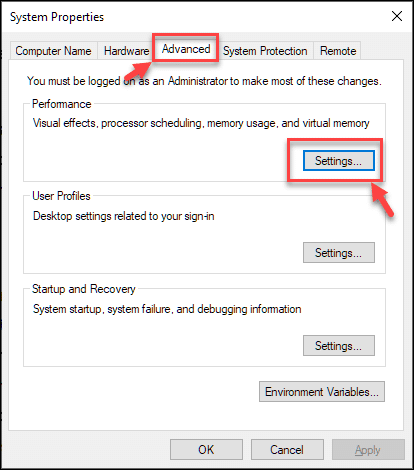This screenshot has width=414, height=470.
Task: Switch to the Computer Name tab
Action: 53,51
